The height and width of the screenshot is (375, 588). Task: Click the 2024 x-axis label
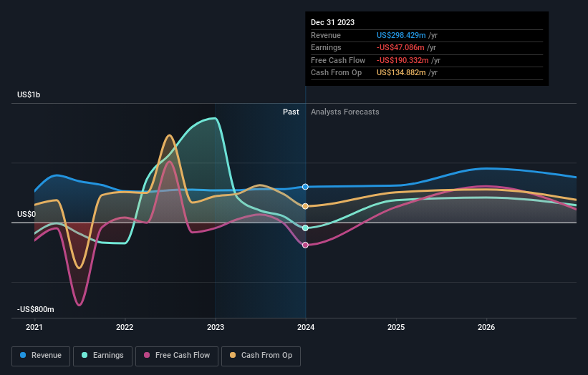(x=306, y=327)
